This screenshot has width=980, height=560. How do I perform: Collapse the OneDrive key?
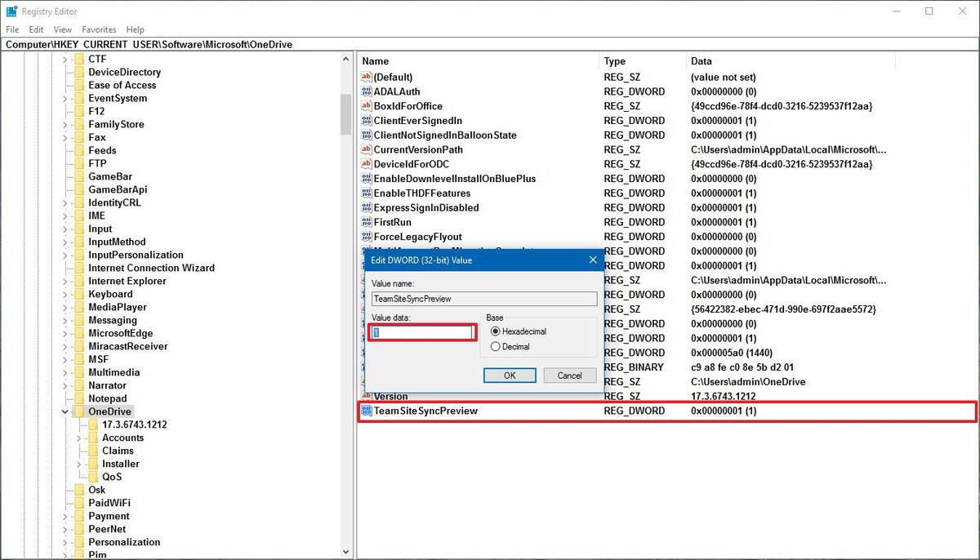pyautogui.click(x=64, y=411)
